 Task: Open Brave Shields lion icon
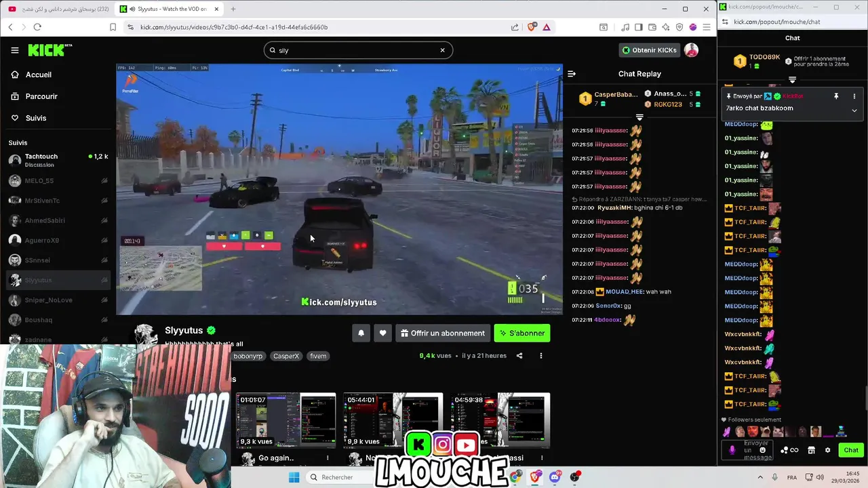(x=532, y=27)
